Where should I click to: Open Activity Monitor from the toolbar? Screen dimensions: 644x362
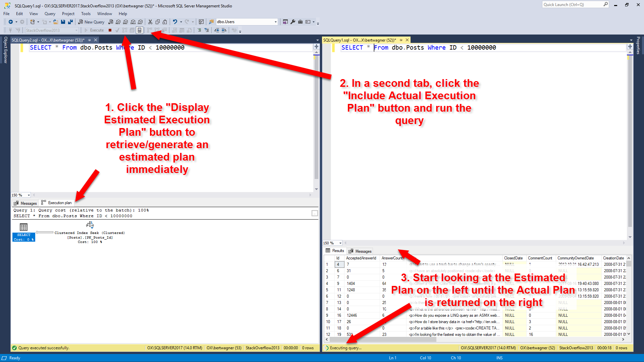tap(201, 22)
